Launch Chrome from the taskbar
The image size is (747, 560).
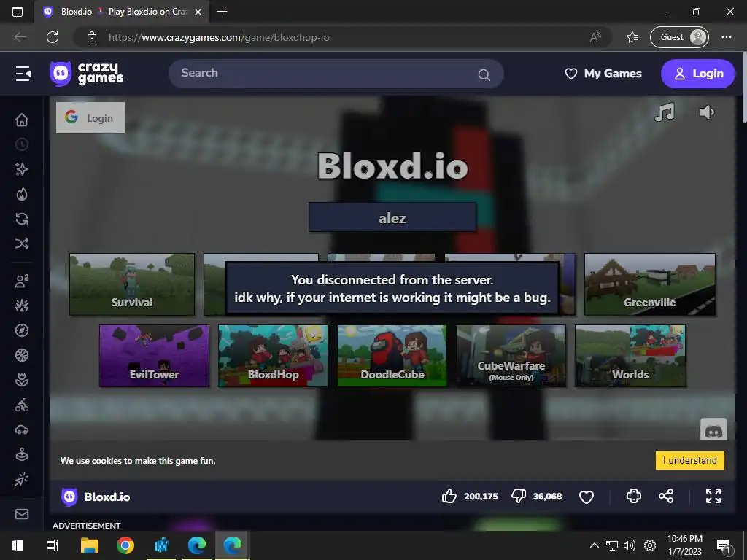click(125, 545)
